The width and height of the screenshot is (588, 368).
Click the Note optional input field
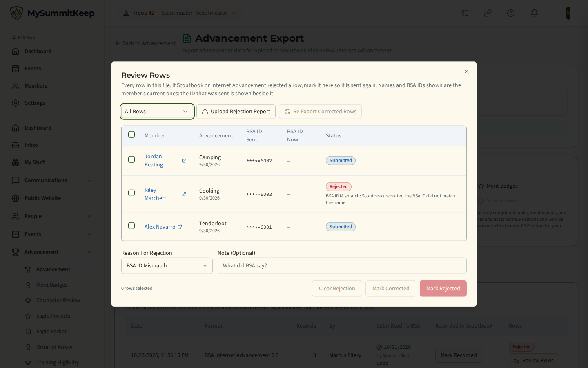pos(342,266)
